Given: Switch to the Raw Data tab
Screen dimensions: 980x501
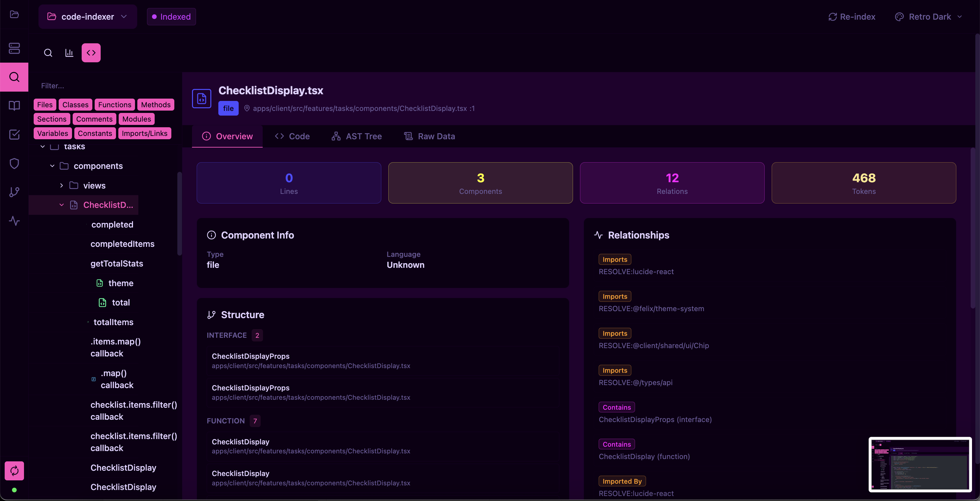Looking at the screenshot, I should (x=429, y=136).
